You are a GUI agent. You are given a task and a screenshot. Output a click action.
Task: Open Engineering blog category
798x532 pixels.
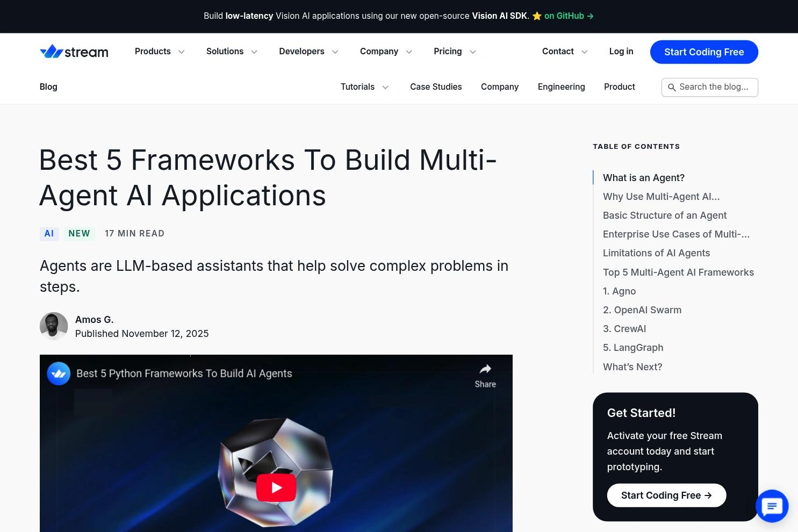pos(561,87)
